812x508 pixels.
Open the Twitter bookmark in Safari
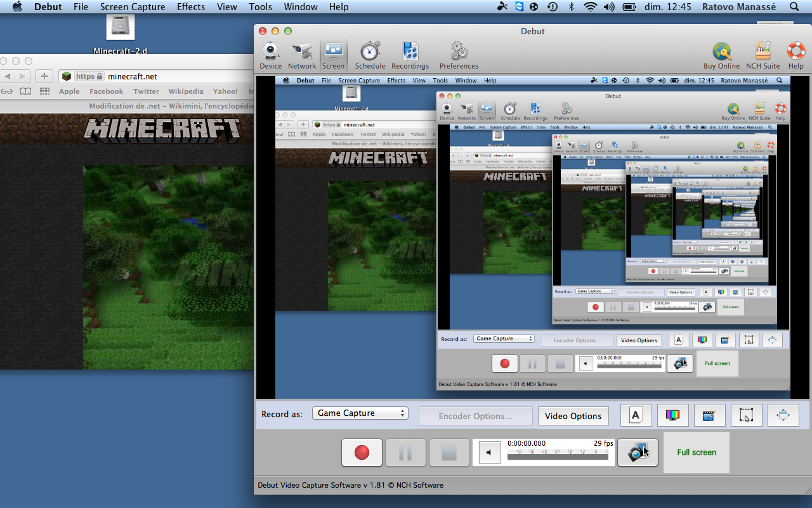pyautogui.click(x=147, y=91)
